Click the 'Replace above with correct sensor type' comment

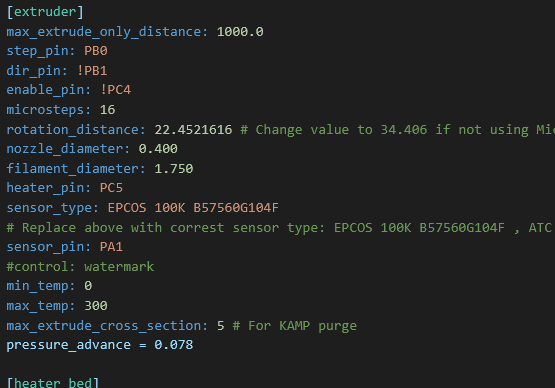(x=281, y=228)
